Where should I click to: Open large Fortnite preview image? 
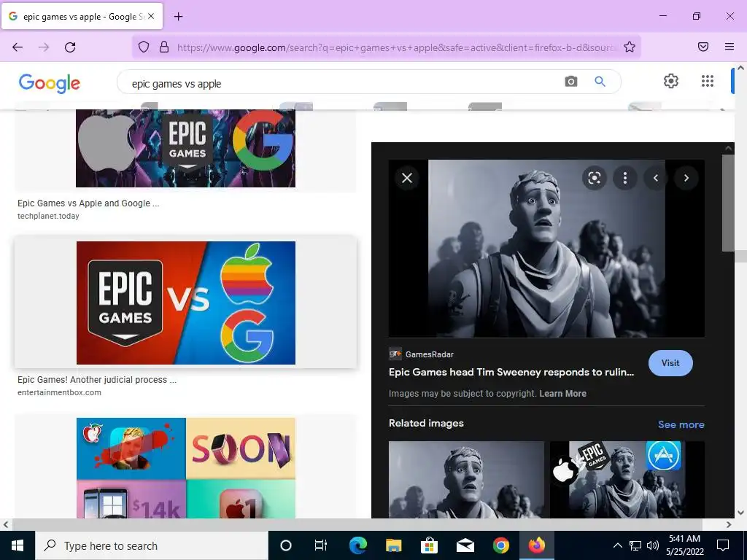[546, 249]
